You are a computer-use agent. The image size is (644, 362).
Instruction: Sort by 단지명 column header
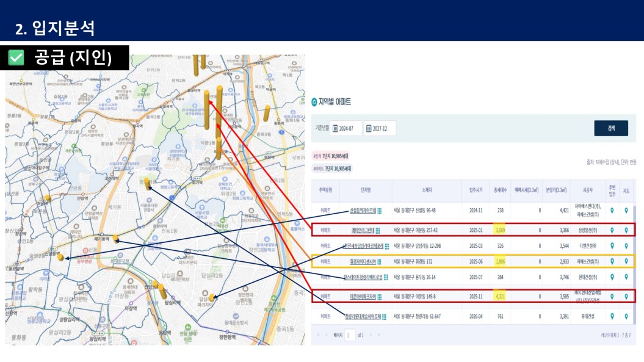click(366, 190)
